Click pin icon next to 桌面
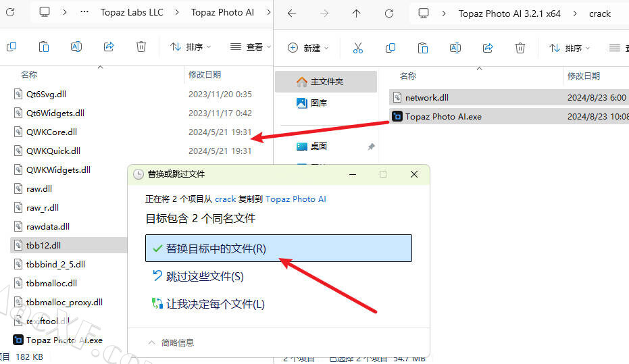The image size is (629, 364). click(x=371, y=147)
